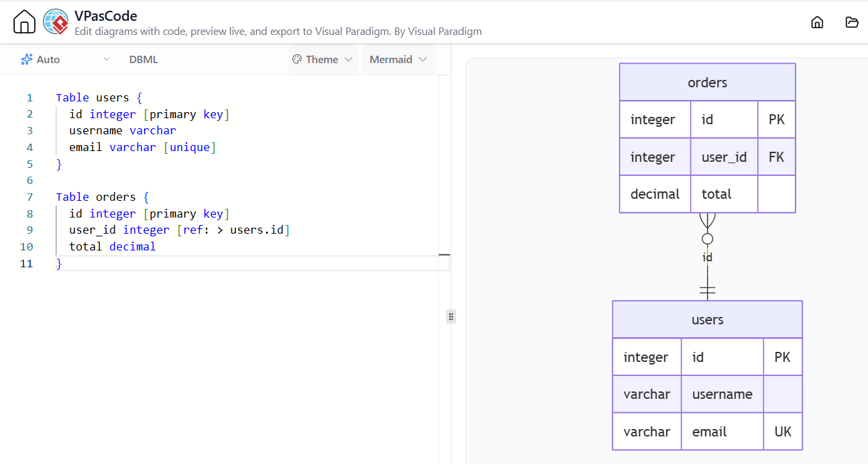The image size is (868, 464).
Task: Click the decimal cell in orders table
Action: click(x=655, y=194)
